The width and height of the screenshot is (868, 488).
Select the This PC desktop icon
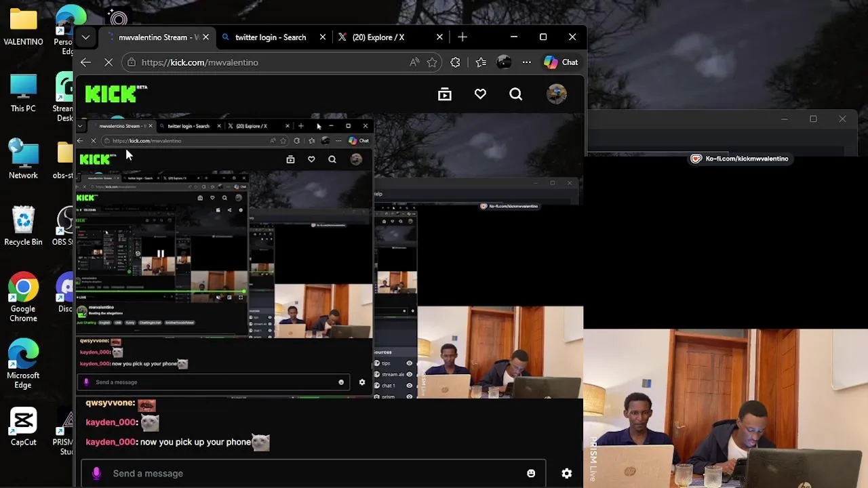coord(23,94)
